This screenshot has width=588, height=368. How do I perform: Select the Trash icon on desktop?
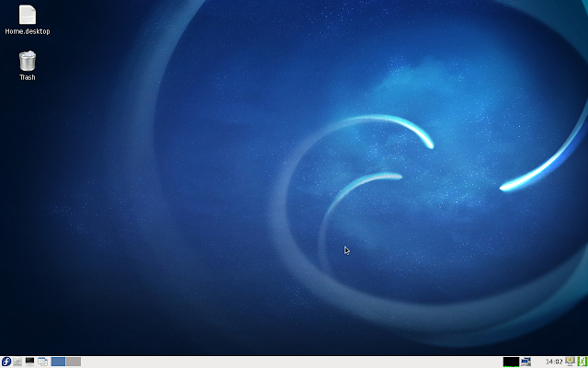click(x=28, y=61)
